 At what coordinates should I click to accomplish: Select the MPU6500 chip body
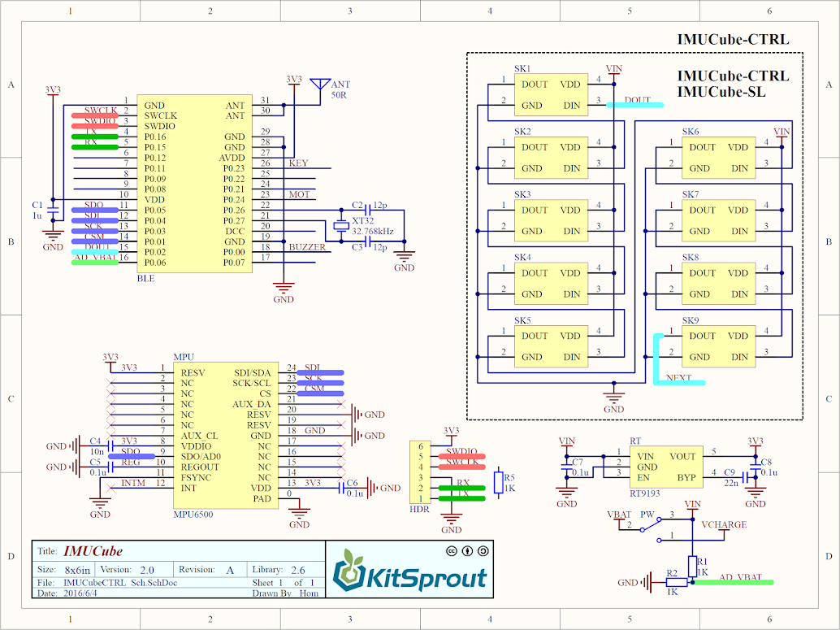pos(226,436)
